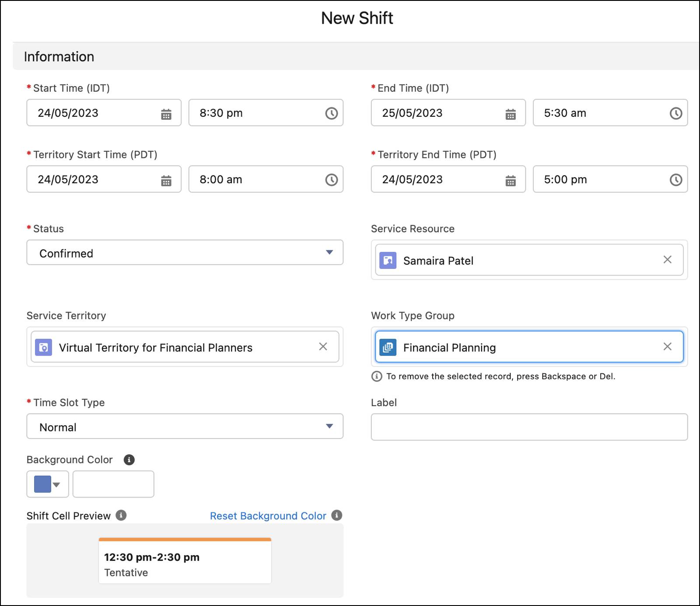The width and height of the screenshot is (700, 606).
Task: Open the background color swatch picker
Action: (x=48, y=484)
